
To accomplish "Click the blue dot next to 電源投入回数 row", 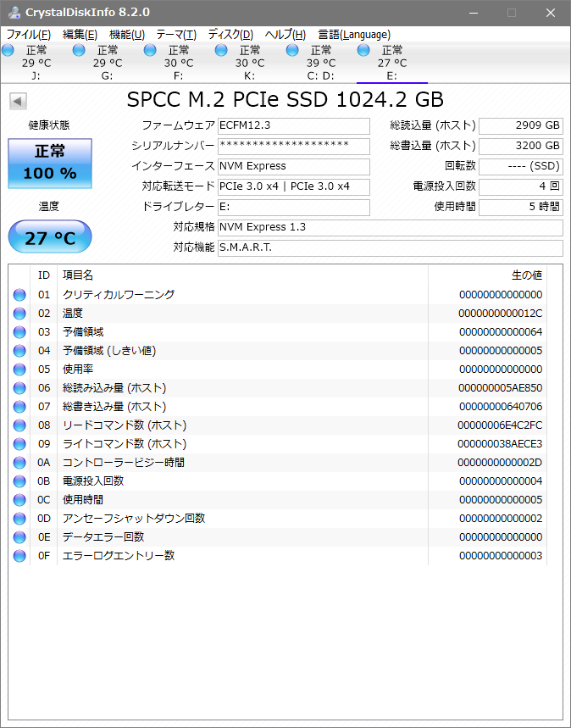I will click(x=19, y=481).
